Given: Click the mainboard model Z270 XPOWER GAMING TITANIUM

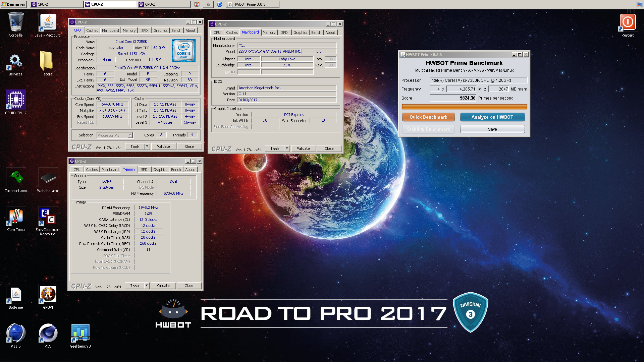Looking at the screenshot, I should click(269, 52).
